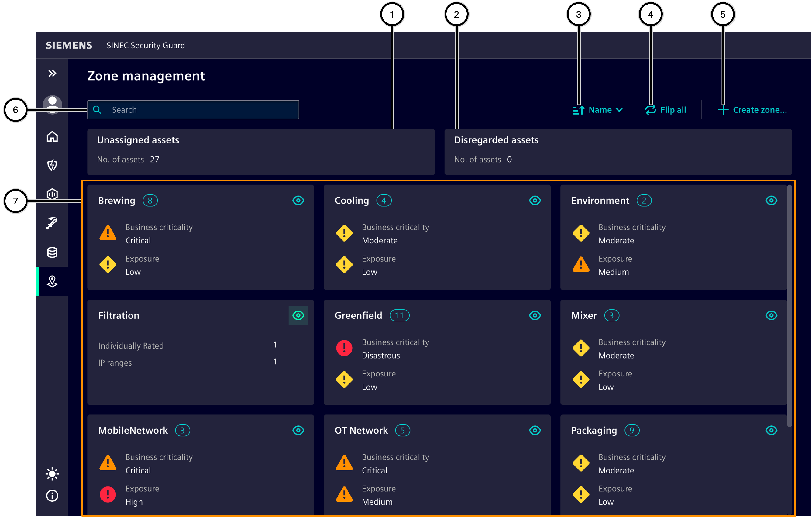Click the Zone management page heading

[146, 76]
